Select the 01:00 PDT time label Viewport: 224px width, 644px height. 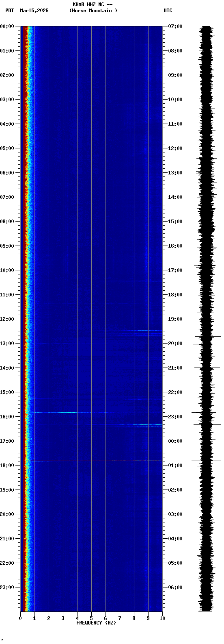[x=7, y=51]
